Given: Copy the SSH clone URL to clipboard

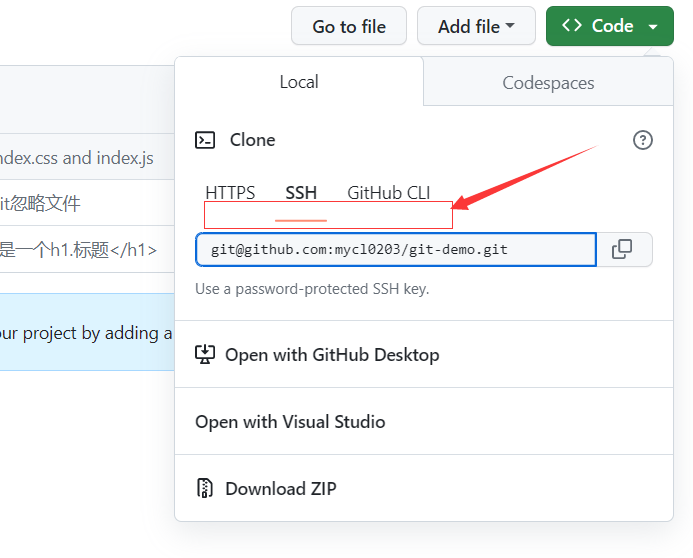Looking at the screenshot, I should 622,249.
